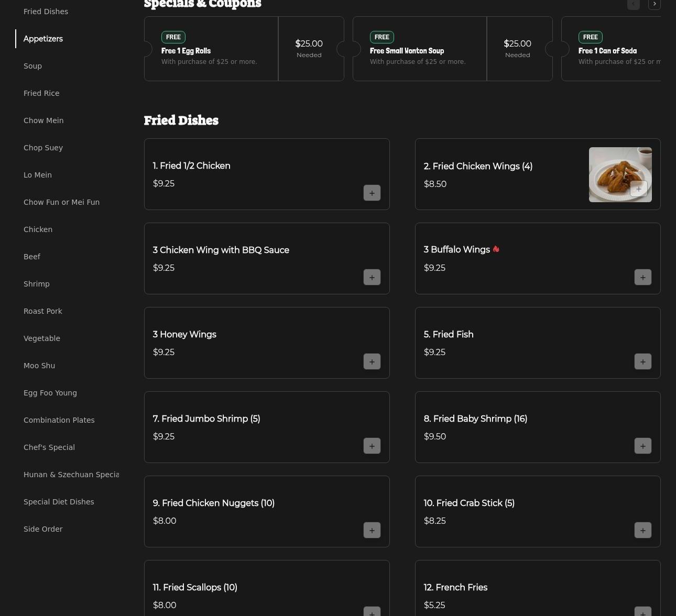This screenshot has height=616, width=676.
Task: Show previous specials with left arrow
Action: pyautogui.click(x=634, y=4)
